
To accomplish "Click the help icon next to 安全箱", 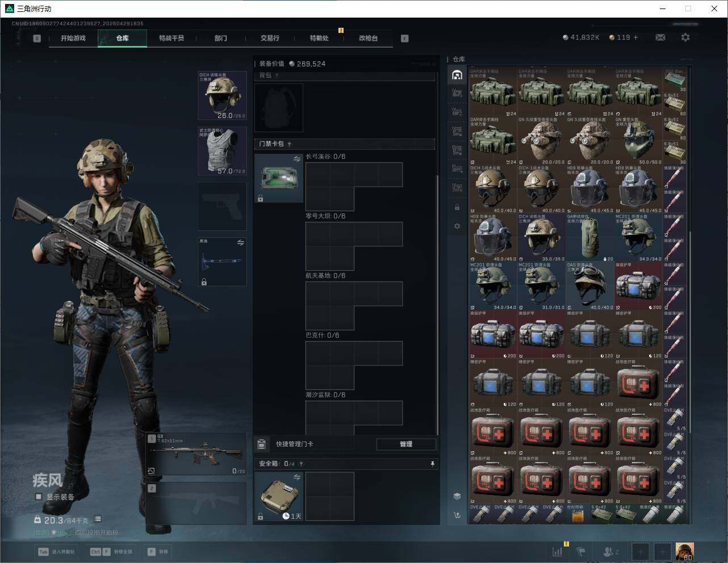I will 301,464.
